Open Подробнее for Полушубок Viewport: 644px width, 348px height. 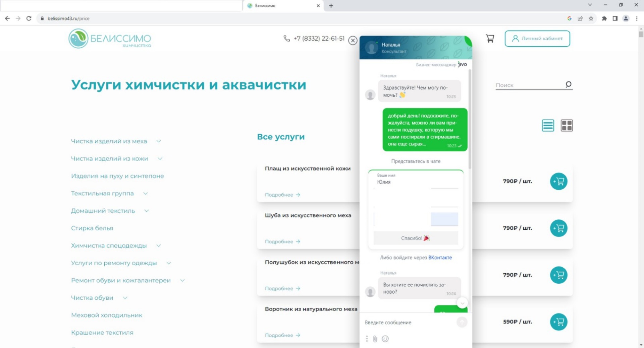click(x=282, y=289)
